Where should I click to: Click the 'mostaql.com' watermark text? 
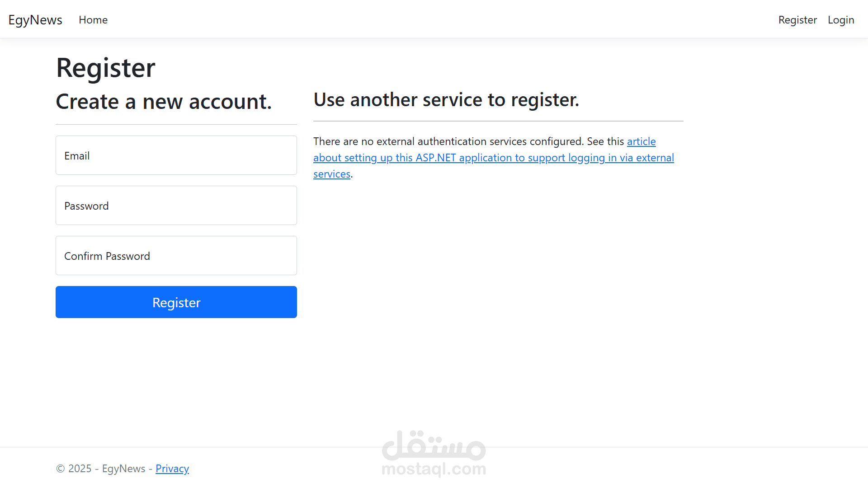tap(434, 469)
